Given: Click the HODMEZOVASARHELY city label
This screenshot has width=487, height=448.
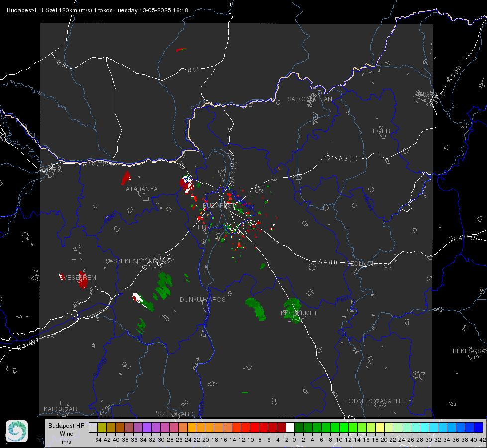Looking at the screenshot, I should point(378,401).
